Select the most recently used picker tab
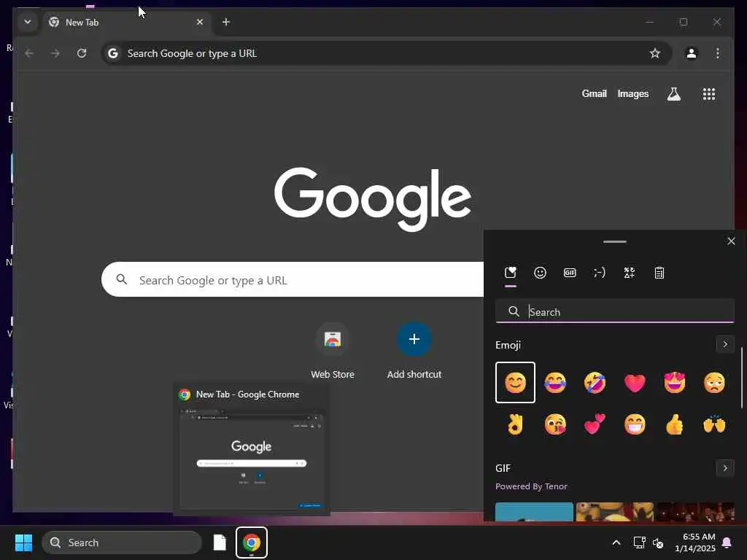The image size is (747, 560). [510, 273]
